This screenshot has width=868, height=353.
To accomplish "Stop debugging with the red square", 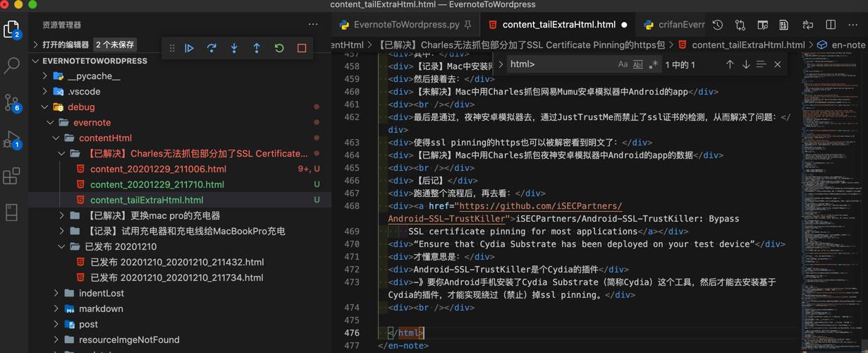I will [302, 48].
